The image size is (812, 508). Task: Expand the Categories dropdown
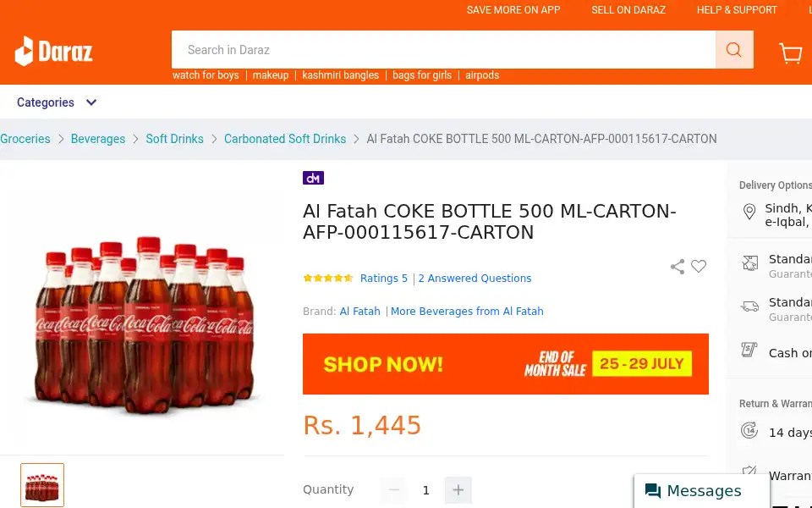point(57,102)
